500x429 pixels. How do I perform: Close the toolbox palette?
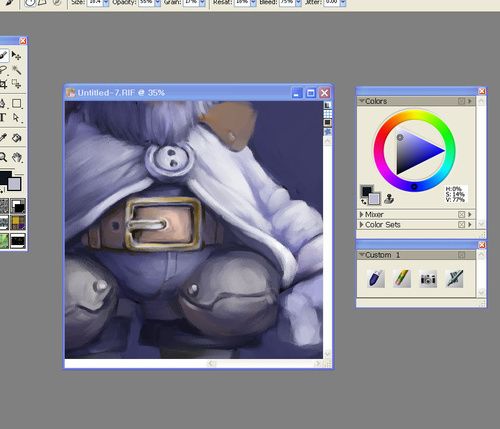(x=23, y=41)
